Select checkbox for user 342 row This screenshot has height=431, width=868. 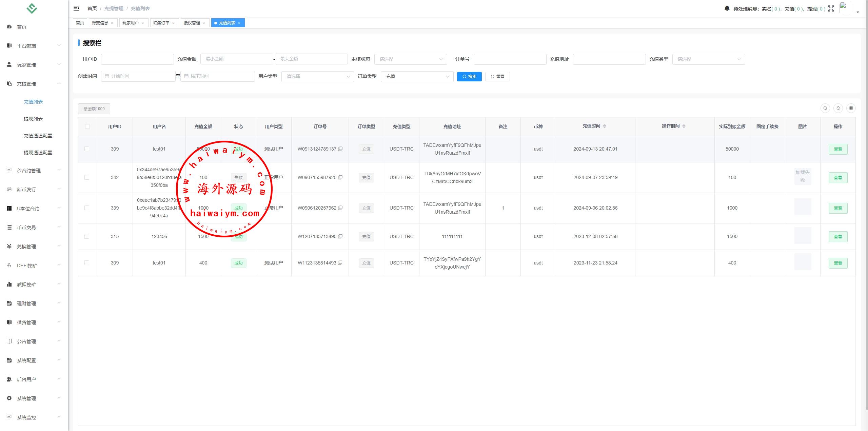(87, 177)
